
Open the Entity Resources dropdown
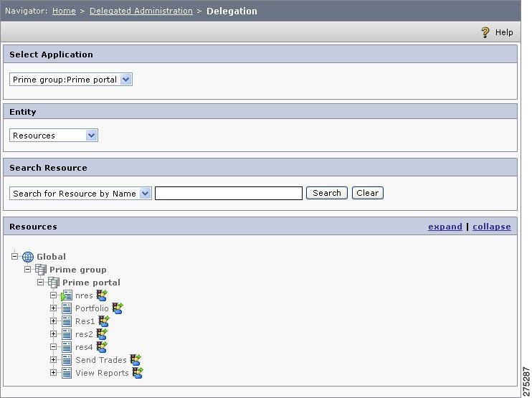click(54, 136)
